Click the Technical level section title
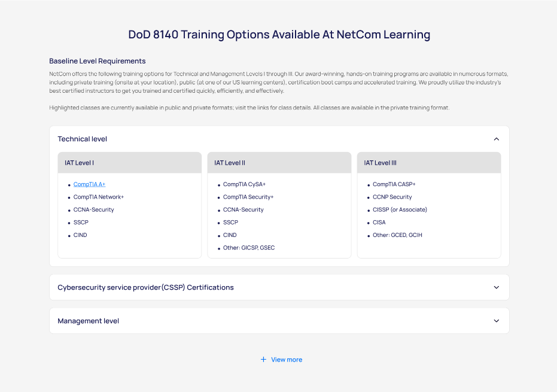 point(83,139)
